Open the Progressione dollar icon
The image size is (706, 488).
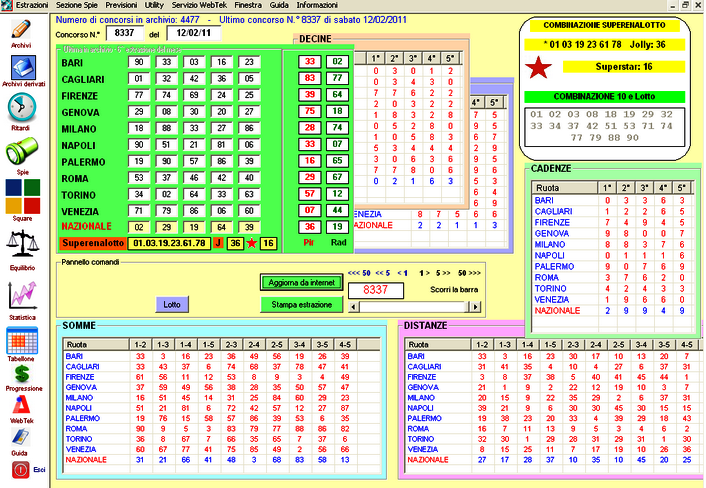point(22,374)
